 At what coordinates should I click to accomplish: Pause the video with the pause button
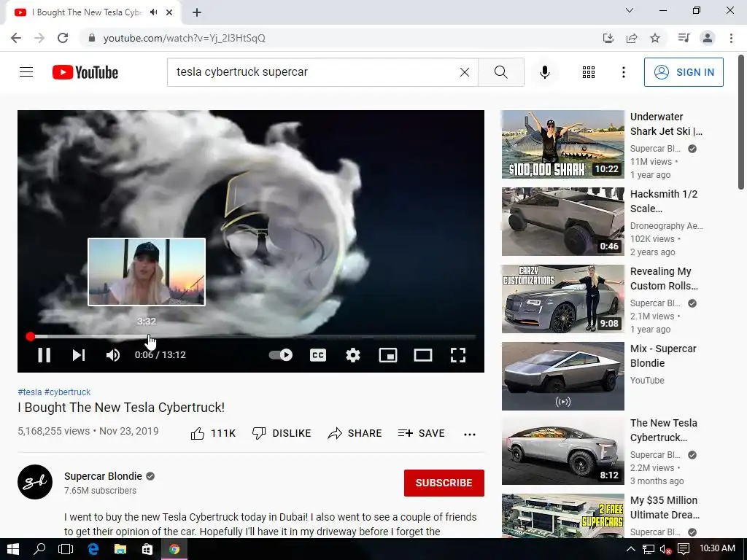click(44, 355)
